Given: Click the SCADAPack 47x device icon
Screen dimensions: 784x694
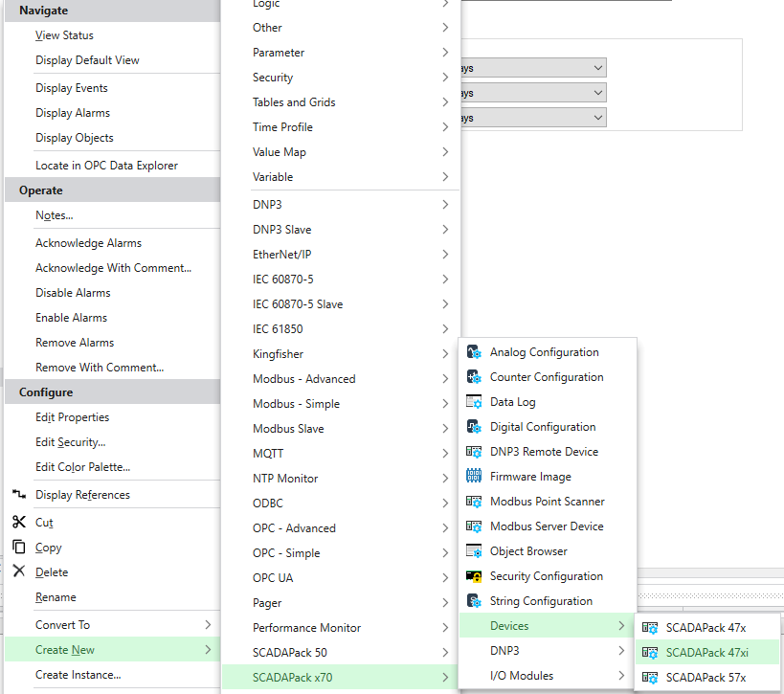Looking at the screenshot, I should [649, 628].
